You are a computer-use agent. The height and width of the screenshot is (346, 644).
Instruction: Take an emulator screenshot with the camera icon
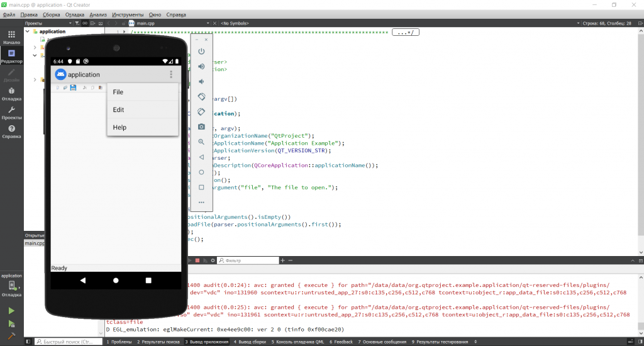(x=201, y=127)
